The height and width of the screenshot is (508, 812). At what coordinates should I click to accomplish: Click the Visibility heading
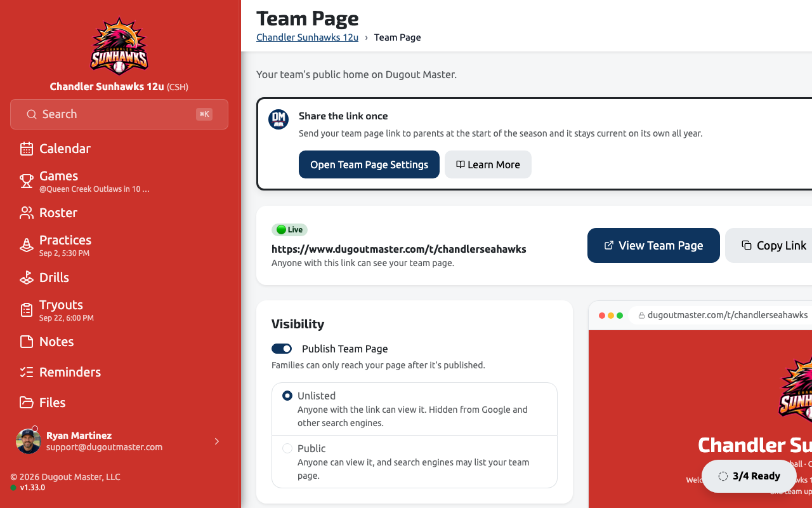[x=298, y=324]
